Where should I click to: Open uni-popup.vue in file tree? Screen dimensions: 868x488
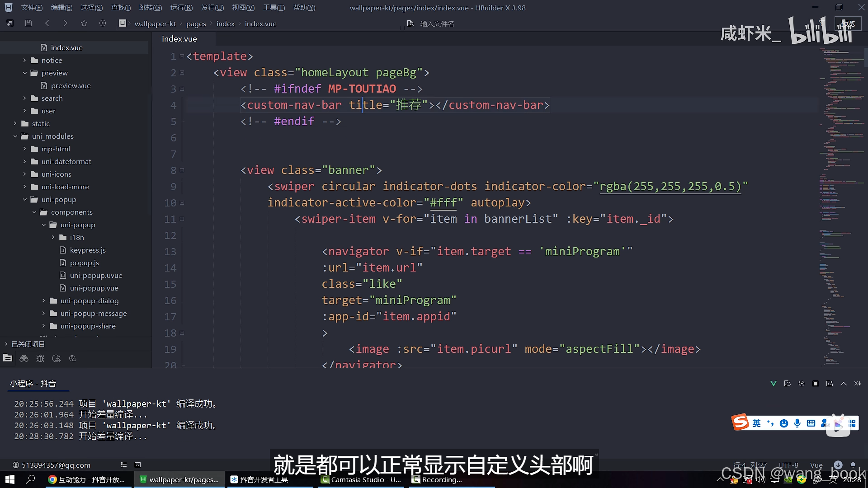(94, 288)
